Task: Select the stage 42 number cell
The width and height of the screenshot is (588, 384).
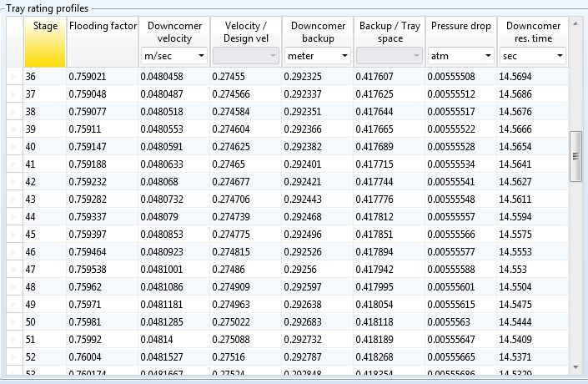Action: [x=45, y=181]
